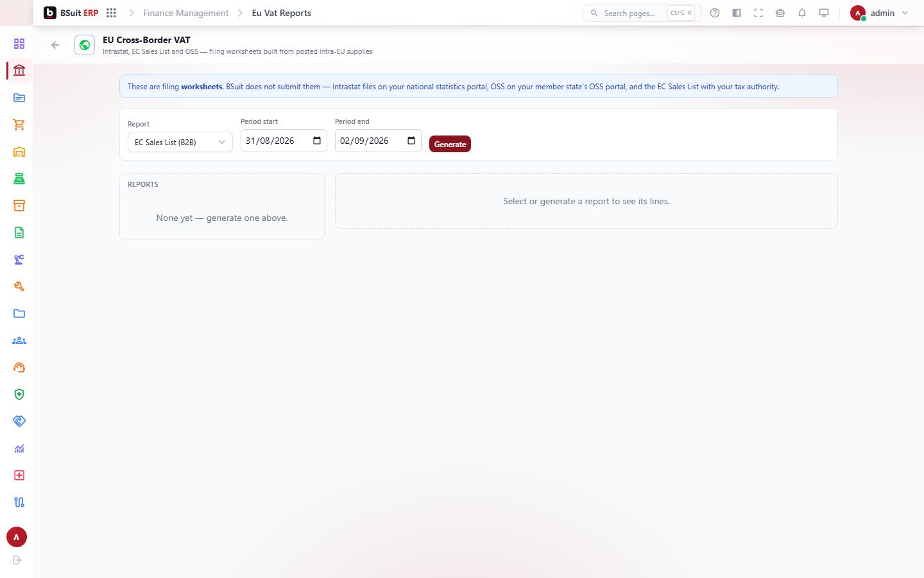
Task: Click the Period end date field
Action: [x=378, y=141]
